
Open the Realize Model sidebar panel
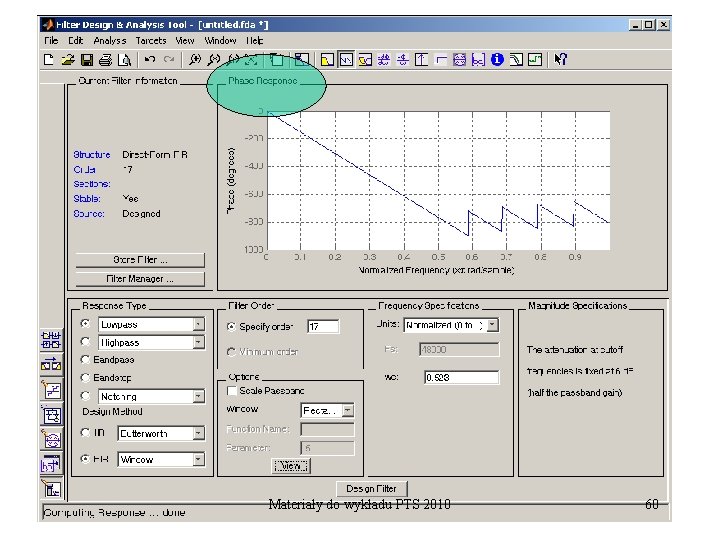coord(51,415)
